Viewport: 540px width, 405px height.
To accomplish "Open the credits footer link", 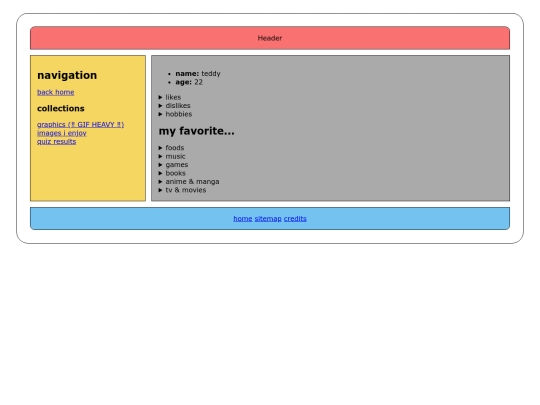I will (x=295, y=219).
